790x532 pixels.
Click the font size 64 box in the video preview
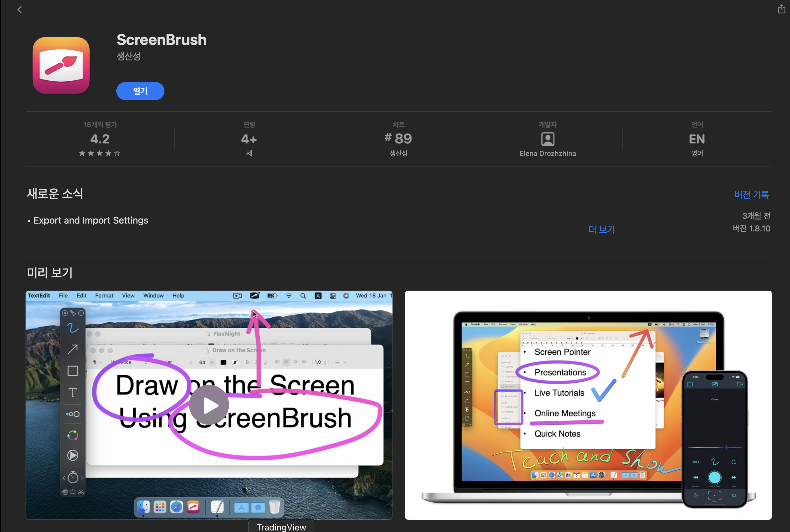[x=203, y=362]
